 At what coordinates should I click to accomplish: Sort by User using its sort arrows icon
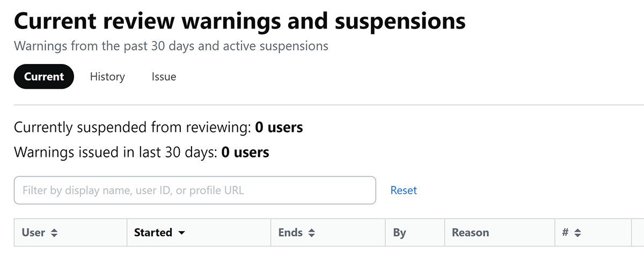click(x=54, y=233)
